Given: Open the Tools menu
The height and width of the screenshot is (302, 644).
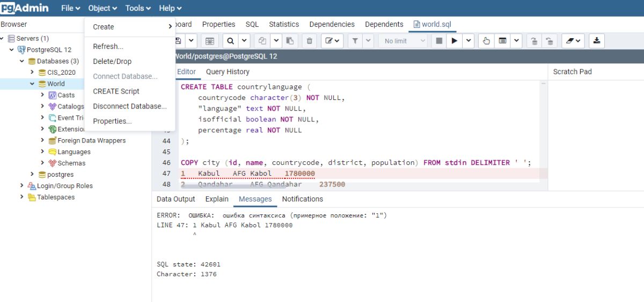Looking at the screenshot, I should pos(138,8).
